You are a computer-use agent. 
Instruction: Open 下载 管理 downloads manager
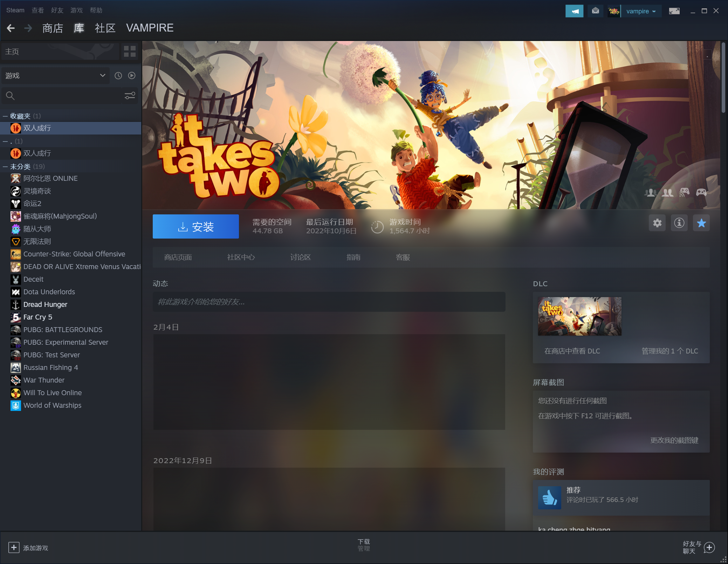[364, 545]
